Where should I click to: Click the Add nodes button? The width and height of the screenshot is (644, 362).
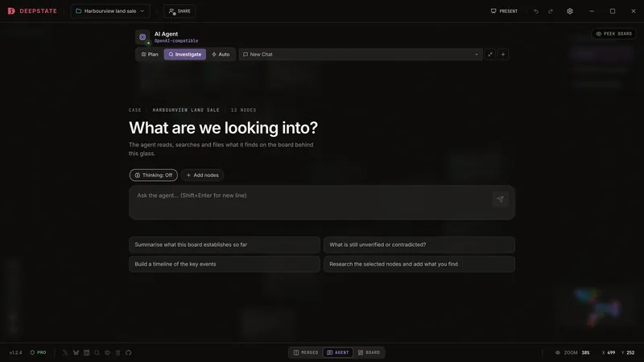pos(203,175)
